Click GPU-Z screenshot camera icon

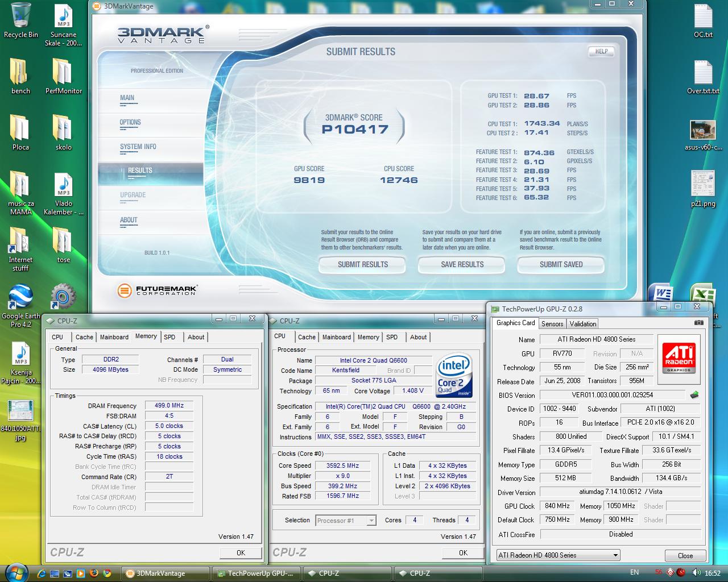click(x=698, y=323)
